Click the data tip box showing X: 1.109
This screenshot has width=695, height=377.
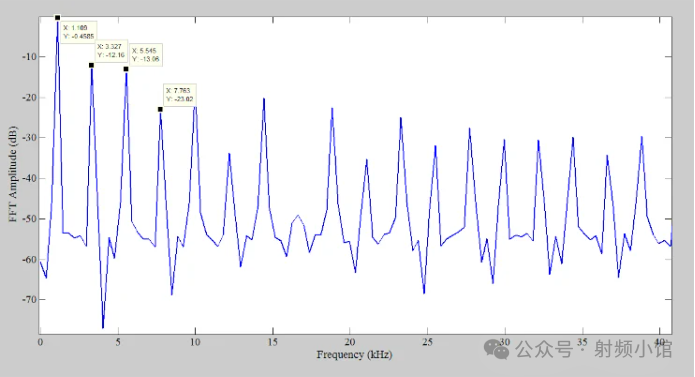click(78, 32)
